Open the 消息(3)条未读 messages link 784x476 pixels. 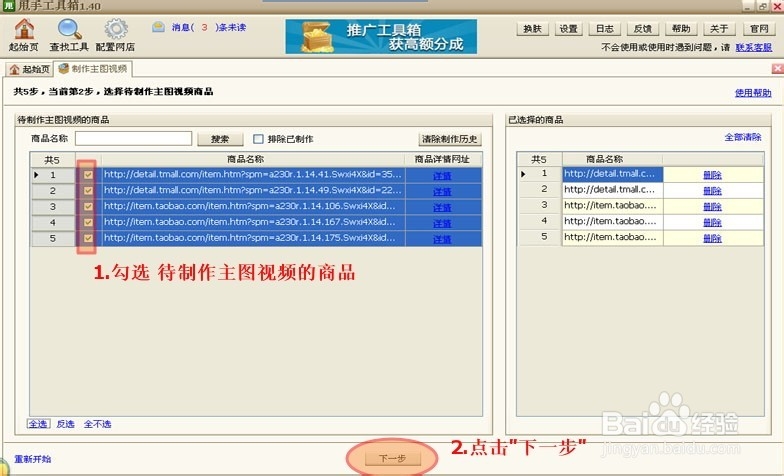pyautogui.click(x=208, y=28)
